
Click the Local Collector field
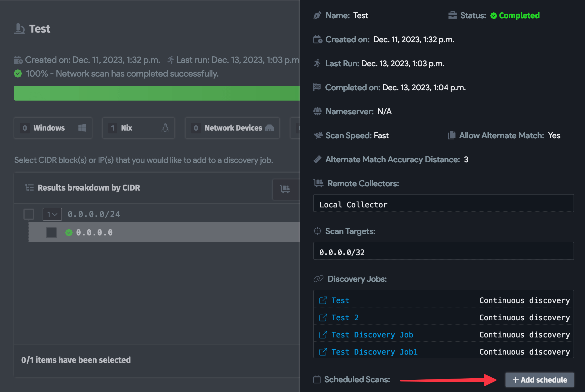(x=443, y=203)
